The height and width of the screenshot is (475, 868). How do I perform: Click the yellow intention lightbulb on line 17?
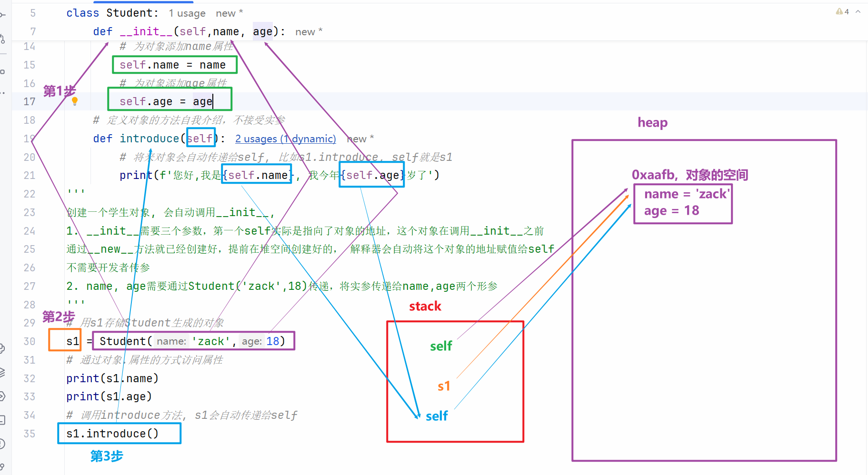click(75, 101)
